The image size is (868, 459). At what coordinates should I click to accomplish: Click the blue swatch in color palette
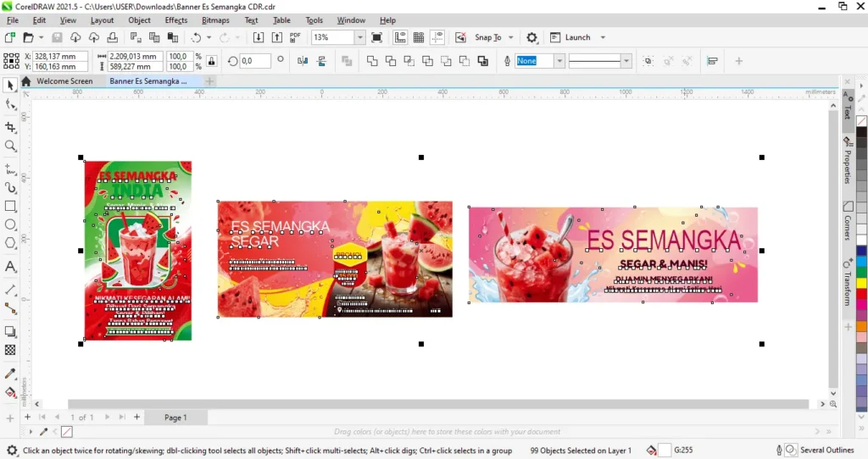click(861, 251)
